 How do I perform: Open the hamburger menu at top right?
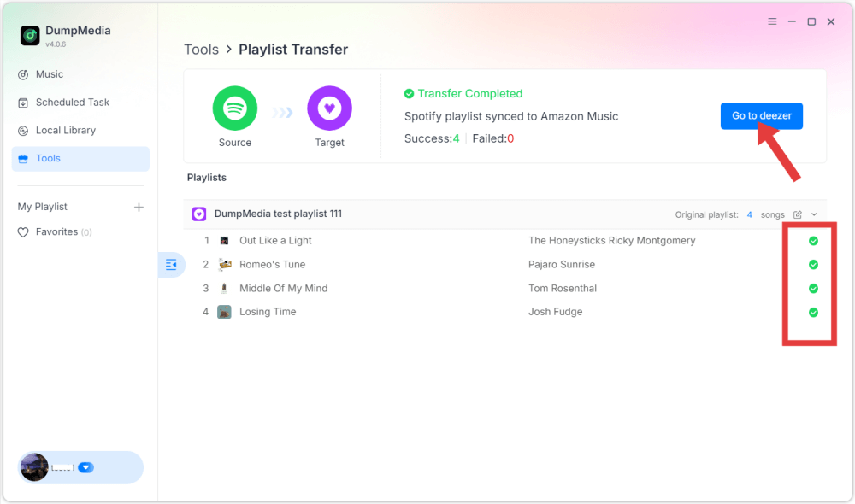click(x=771, y=21)
